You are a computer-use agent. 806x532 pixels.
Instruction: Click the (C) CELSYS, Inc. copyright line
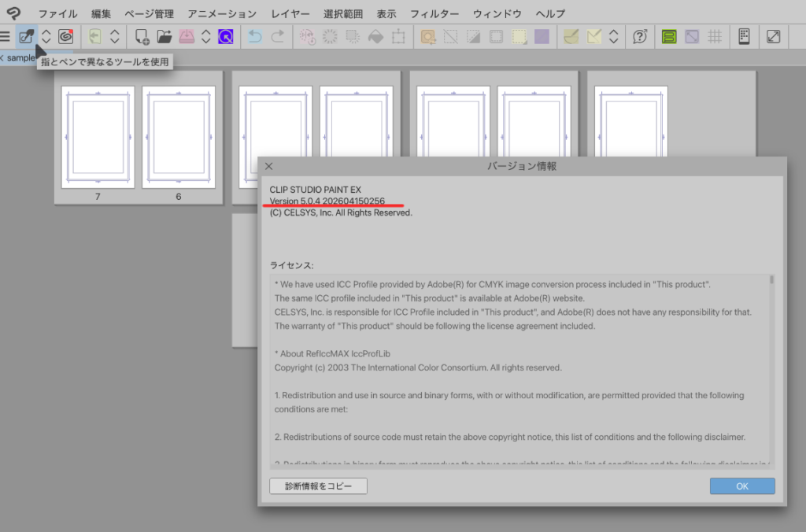[341, 212]
